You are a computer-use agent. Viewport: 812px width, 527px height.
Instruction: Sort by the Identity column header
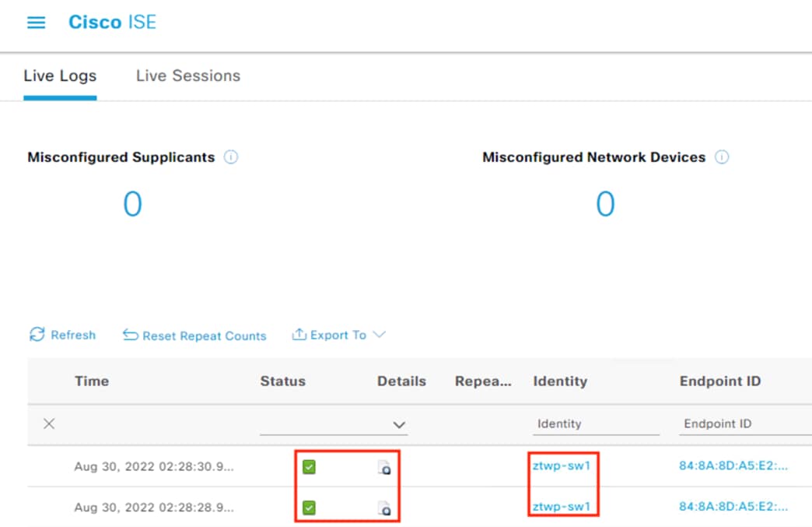560,381
